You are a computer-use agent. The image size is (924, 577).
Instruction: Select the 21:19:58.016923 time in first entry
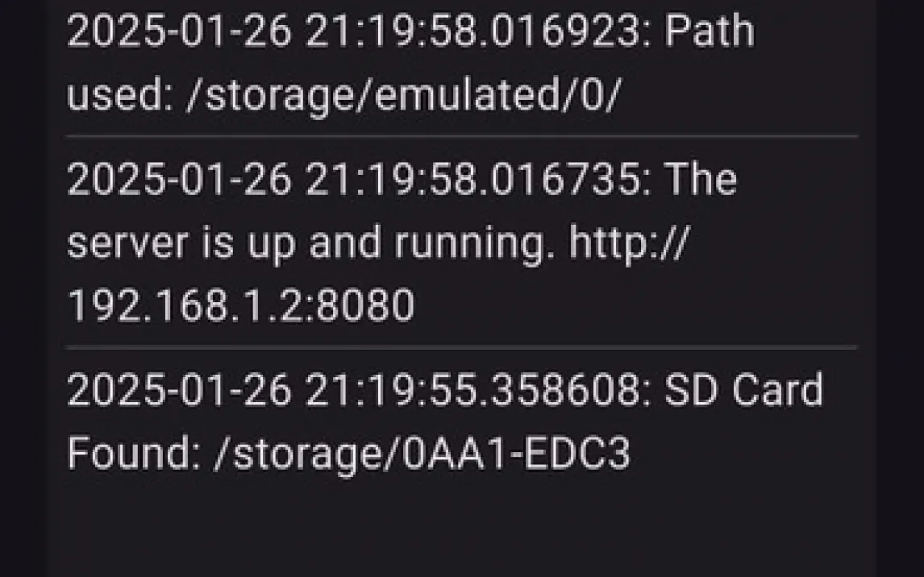472,32
